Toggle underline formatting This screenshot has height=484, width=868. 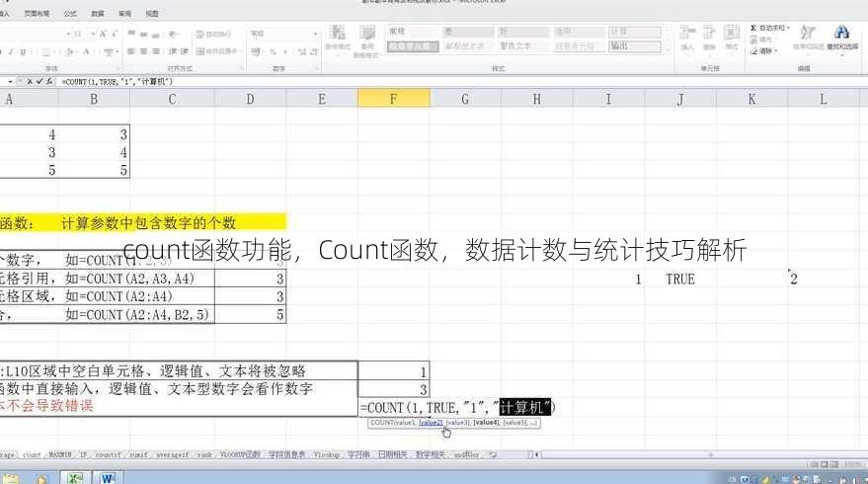[23, 52]
